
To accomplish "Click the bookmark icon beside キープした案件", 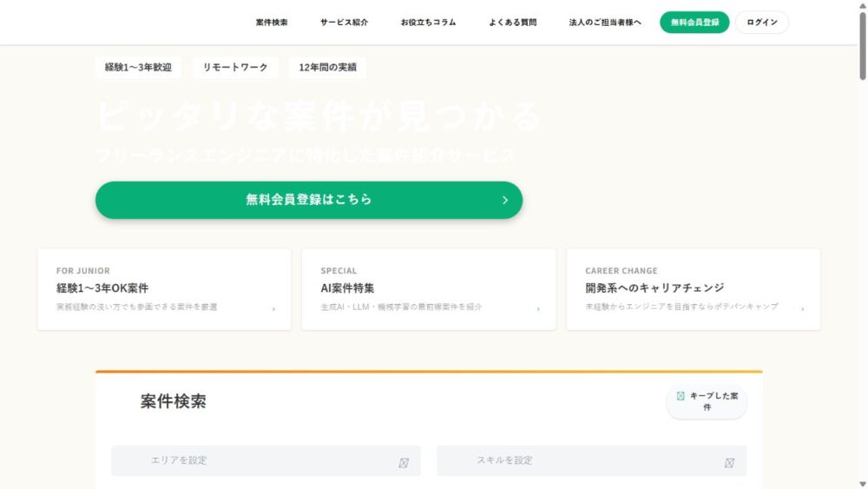I will click(681, 396).
